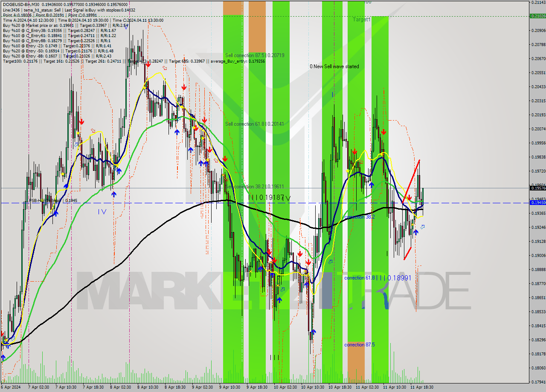The width and height of the screenshot is (546, 392).
Task: Click the 'I V' wave label below the FSB line
Action: tap(102, 211)
